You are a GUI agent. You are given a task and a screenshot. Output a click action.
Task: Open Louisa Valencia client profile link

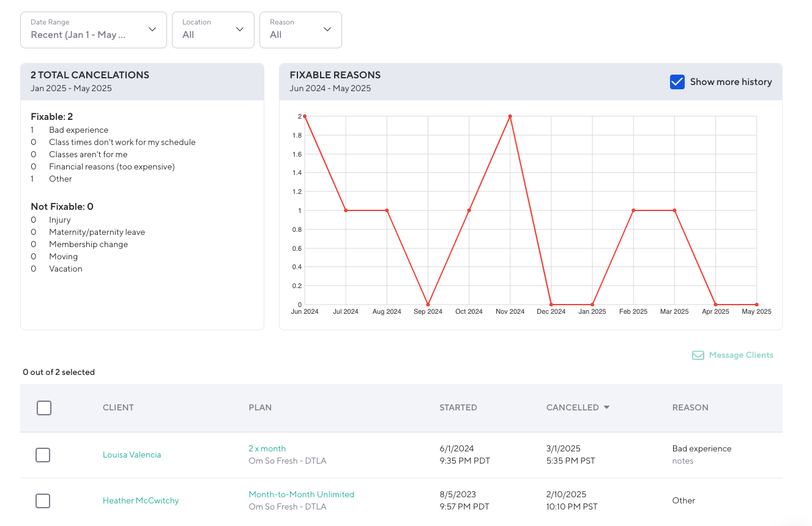point(132,455)
